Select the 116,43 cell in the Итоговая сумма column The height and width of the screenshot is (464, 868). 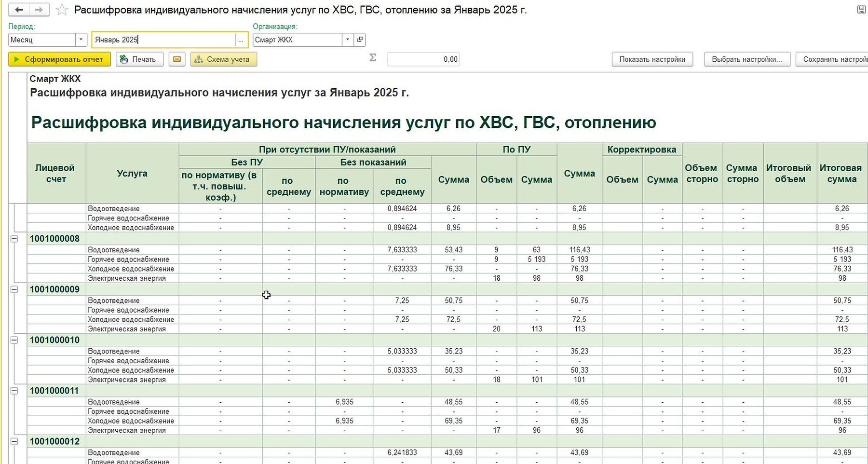pyautogui.click(x=842, y=250)
